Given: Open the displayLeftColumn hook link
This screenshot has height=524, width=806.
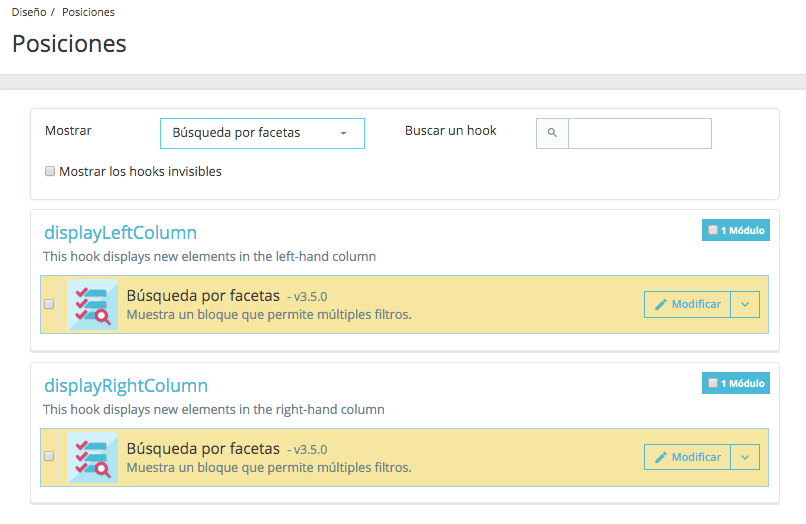Looking at the screenshot, I should click(x=120, y=232).
